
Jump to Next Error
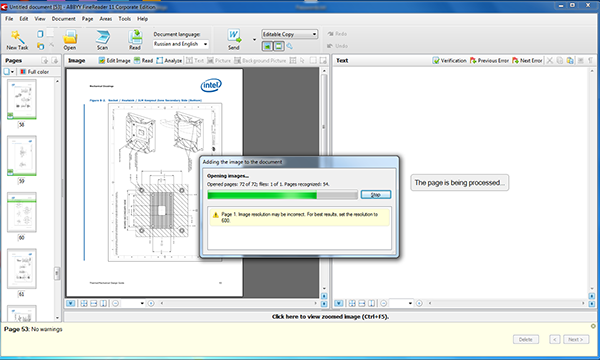[527, 60]
